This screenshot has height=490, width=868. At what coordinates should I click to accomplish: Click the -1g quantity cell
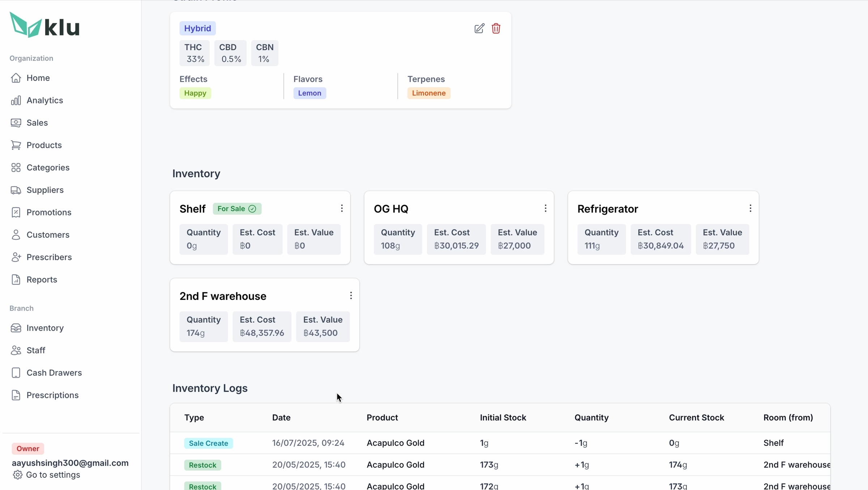[581, 443]
